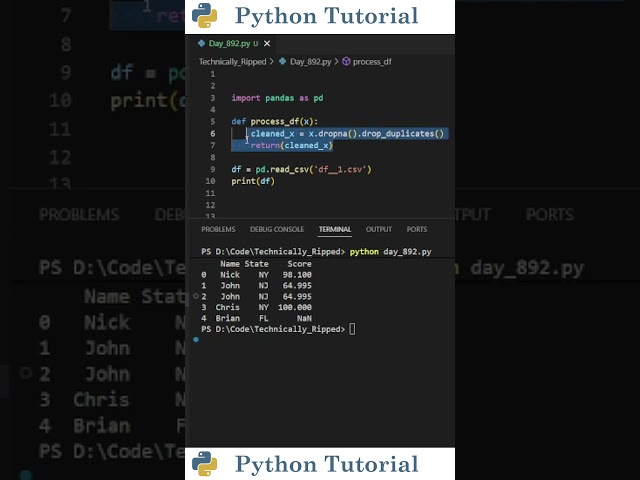
Task: Click the Python file icon in the editor tab
Action: coord(201,43)
